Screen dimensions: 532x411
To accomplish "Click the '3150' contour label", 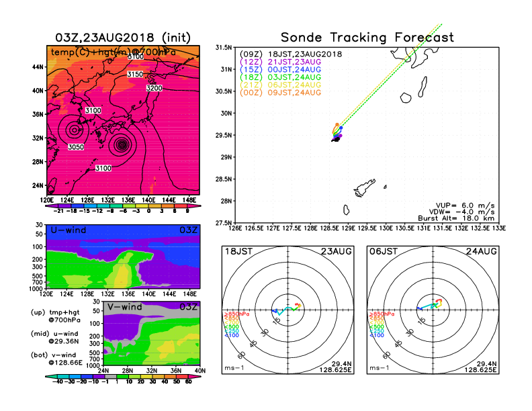I will 135,75.
